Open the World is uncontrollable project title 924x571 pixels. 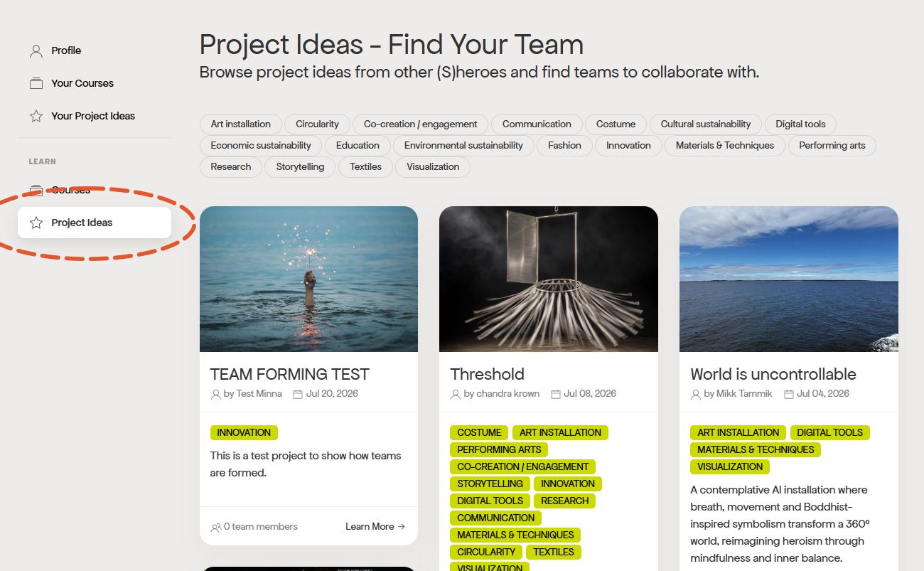[773, 374]
